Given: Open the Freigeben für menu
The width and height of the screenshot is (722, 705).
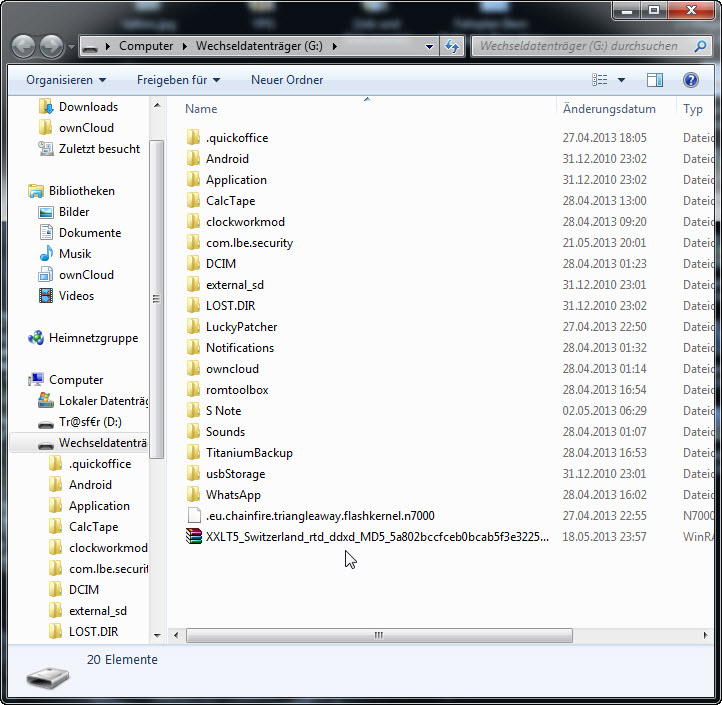Looking at the screenshot, I should click(178, 80).
